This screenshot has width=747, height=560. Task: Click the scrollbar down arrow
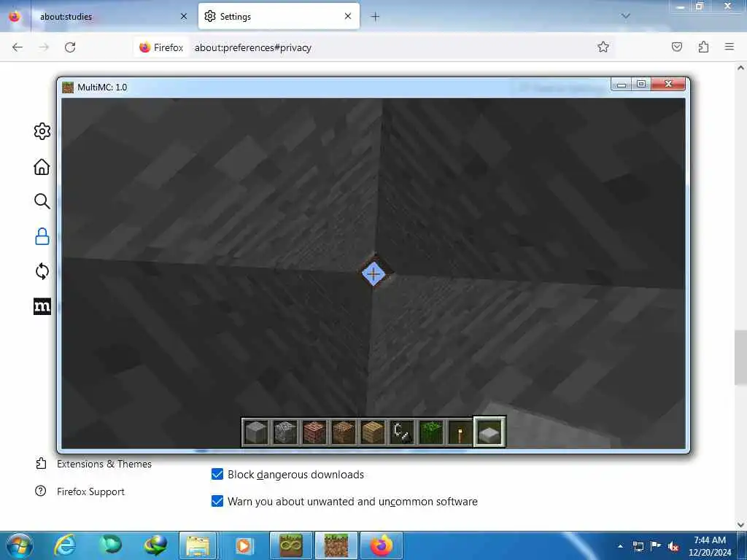[x=740, y=525]
